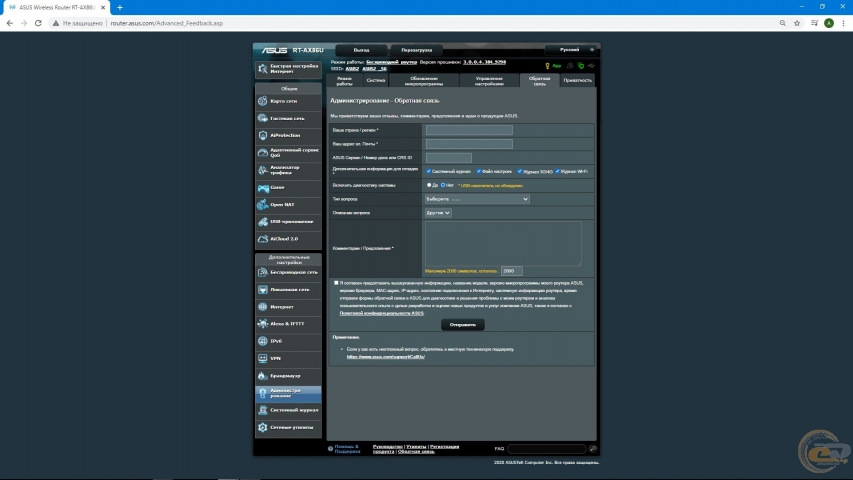
Task: Click the FAQ search magnifier icon
Action: 592,449
